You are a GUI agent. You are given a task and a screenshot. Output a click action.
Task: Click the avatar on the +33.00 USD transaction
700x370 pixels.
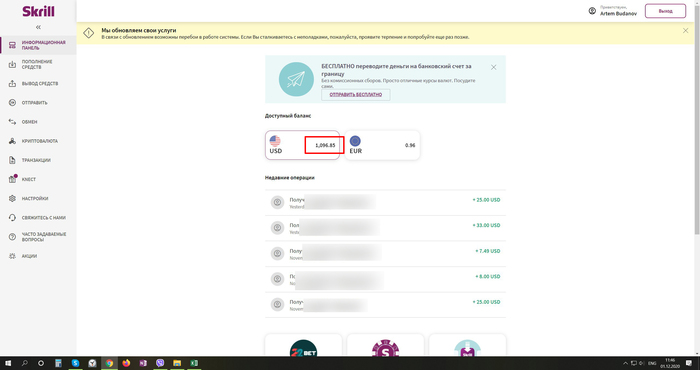point(277,228)
